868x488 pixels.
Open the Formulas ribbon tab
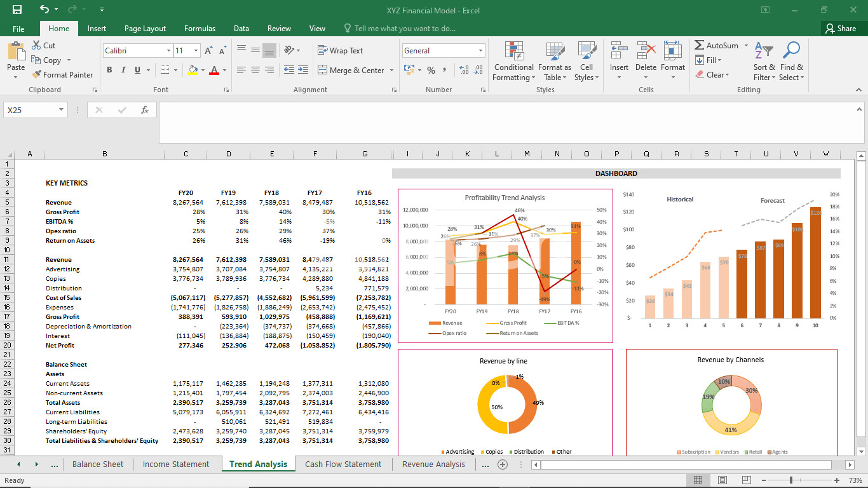200,29
